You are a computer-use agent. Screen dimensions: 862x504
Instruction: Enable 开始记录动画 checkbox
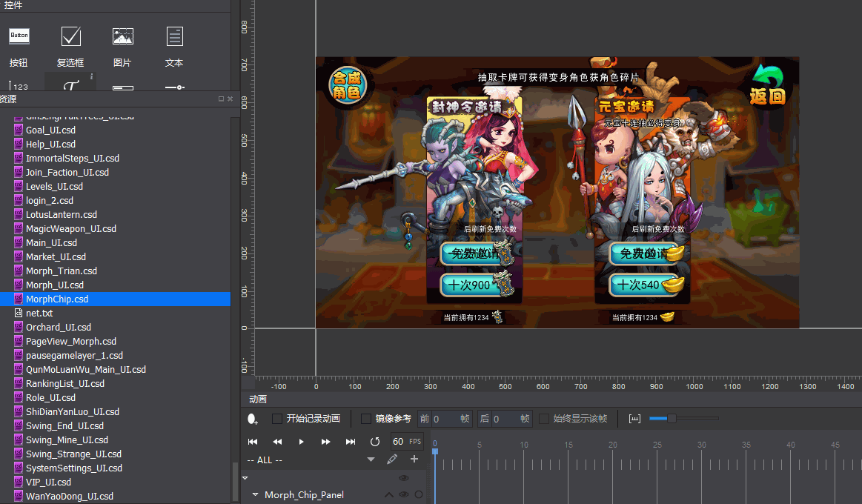(277, 419)
